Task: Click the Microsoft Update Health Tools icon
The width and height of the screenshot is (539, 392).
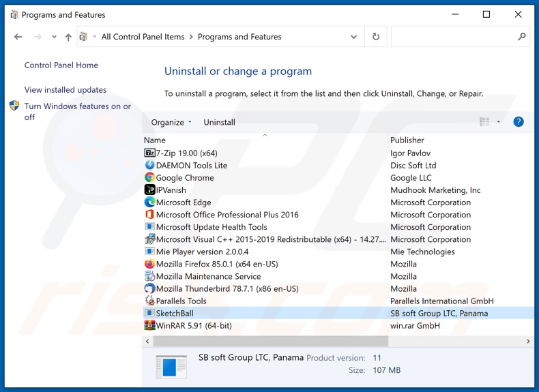Action: pos(149,227)
